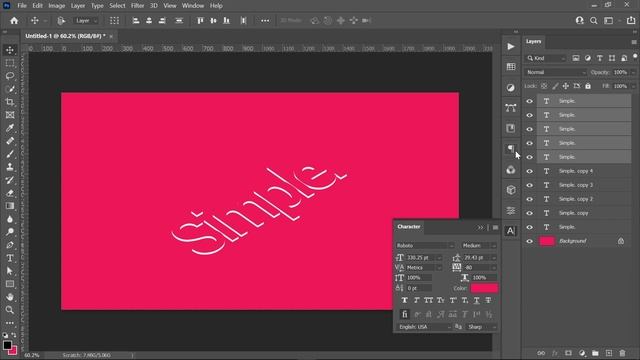Toggle All Caps in Character panel
Viewport: 640px width, 360px height.
coord(428,300)
